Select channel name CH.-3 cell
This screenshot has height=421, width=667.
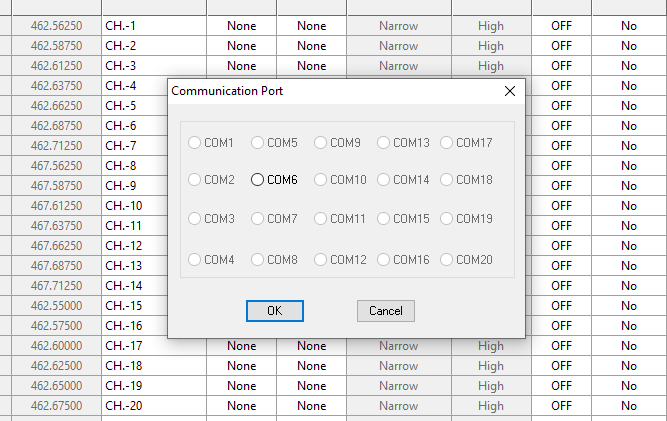pos(154,66)
